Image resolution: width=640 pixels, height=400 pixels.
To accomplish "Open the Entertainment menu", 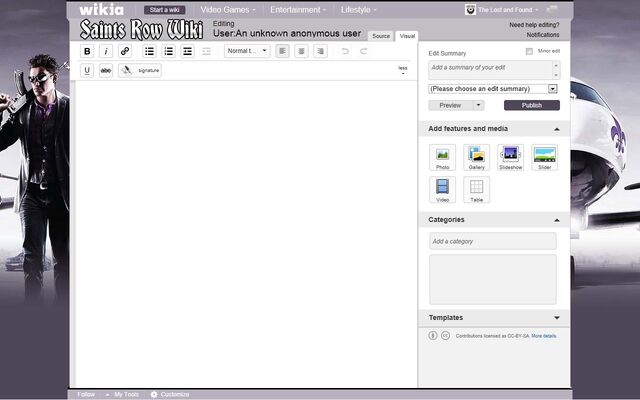I will (x=298, y=9).
